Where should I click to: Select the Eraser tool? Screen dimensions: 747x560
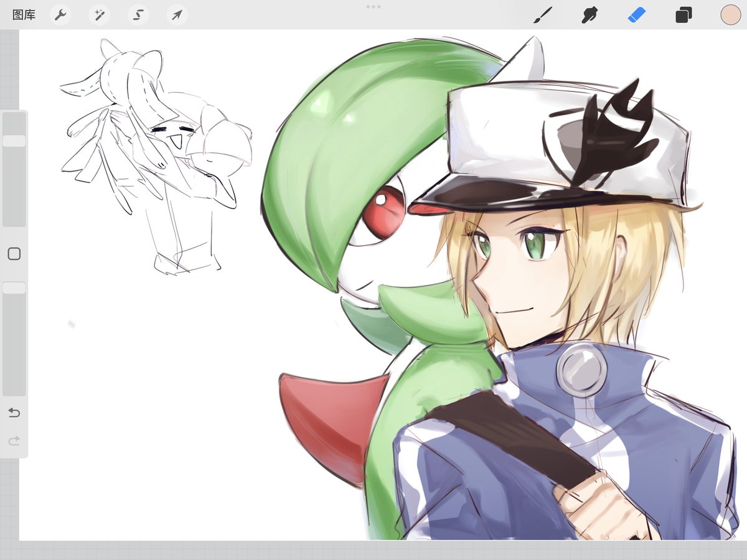point(637,15)
